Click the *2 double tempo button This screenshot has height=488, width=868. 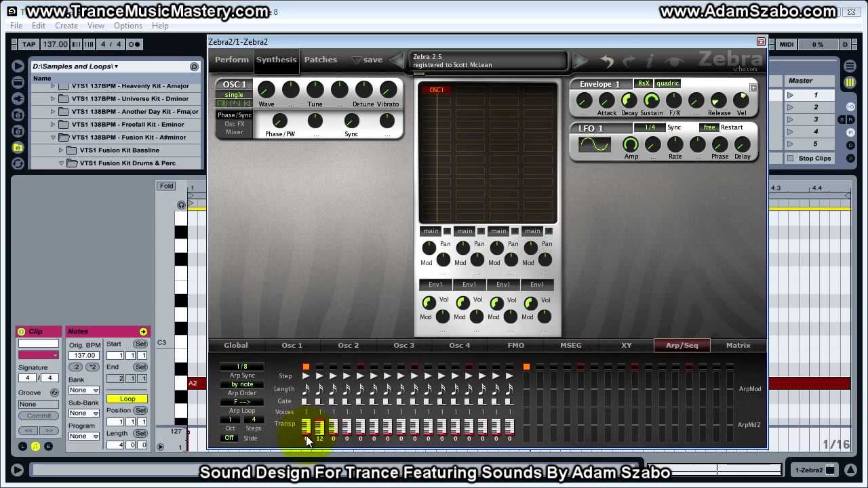92,367
